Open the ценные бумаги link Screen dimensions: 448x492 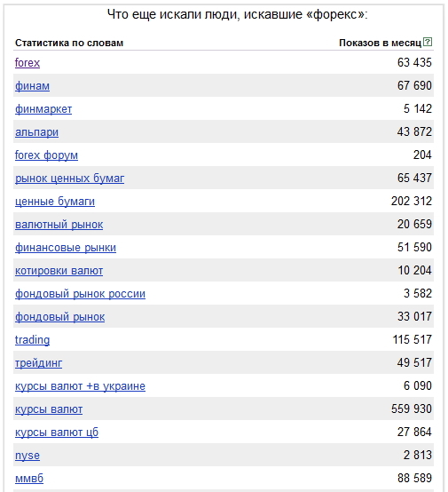pos(55,201)
